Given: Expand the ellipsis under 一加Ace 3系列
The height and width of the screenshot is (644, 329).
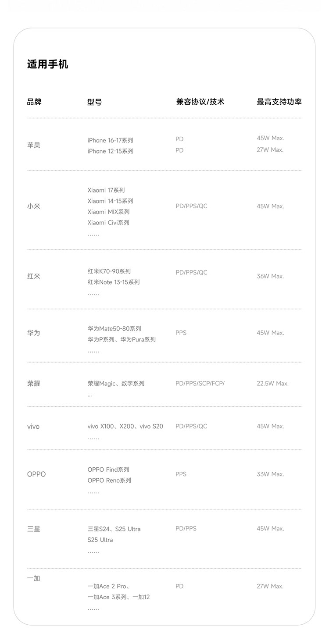Looking at the screenshot, I should tap(93, 609).
